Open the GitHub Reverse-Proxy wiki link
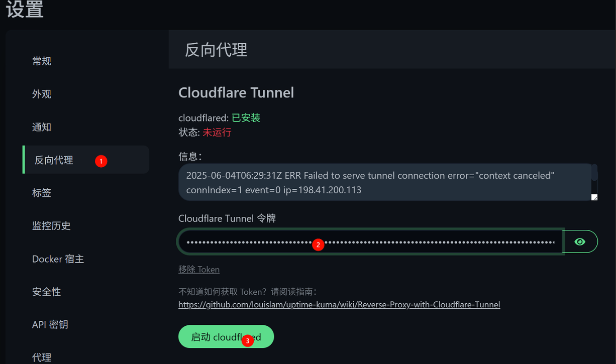Viewport: 616px width, 364px height. 339,304
